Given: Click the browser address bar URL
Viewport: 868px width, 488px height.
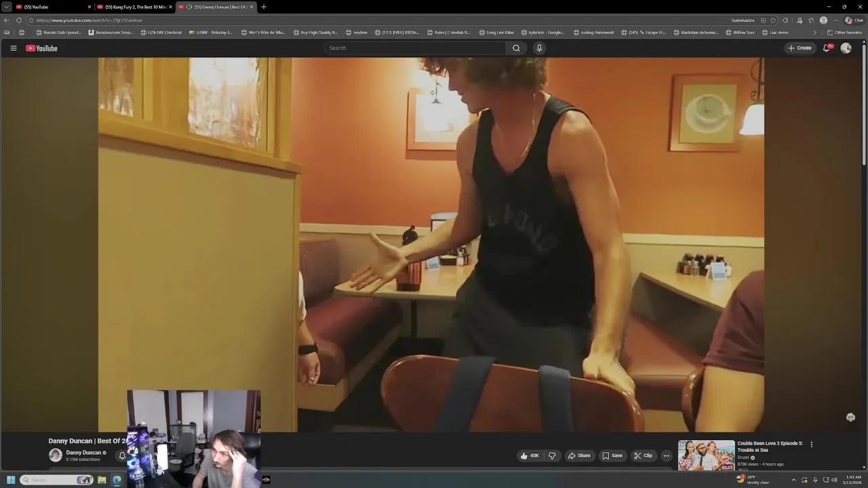Looking at the screenshot, I should point(89,20).
